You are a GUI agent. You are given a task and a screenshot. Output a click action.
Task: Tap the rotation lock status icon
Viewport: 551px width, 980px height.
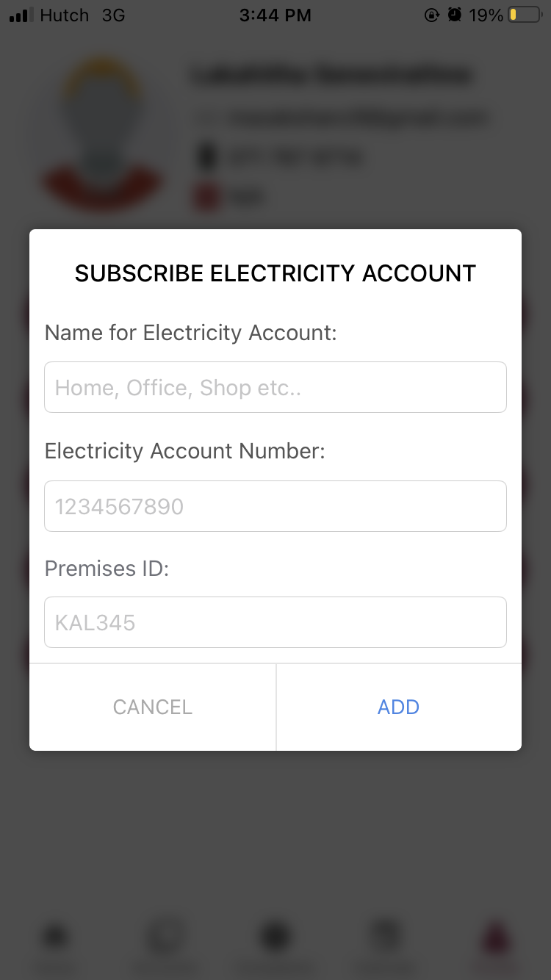[432, 15]
